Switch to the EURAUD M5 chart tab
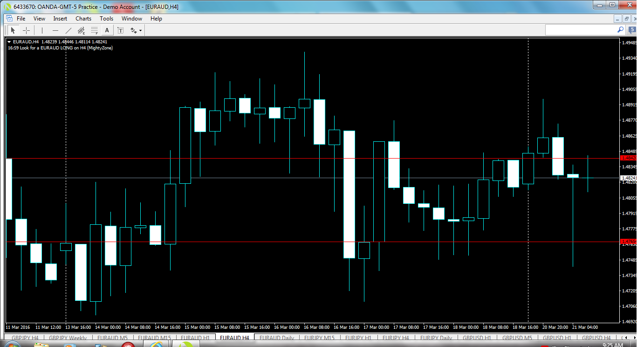This screenshot has height=347, width=644. tap(113, 338)
